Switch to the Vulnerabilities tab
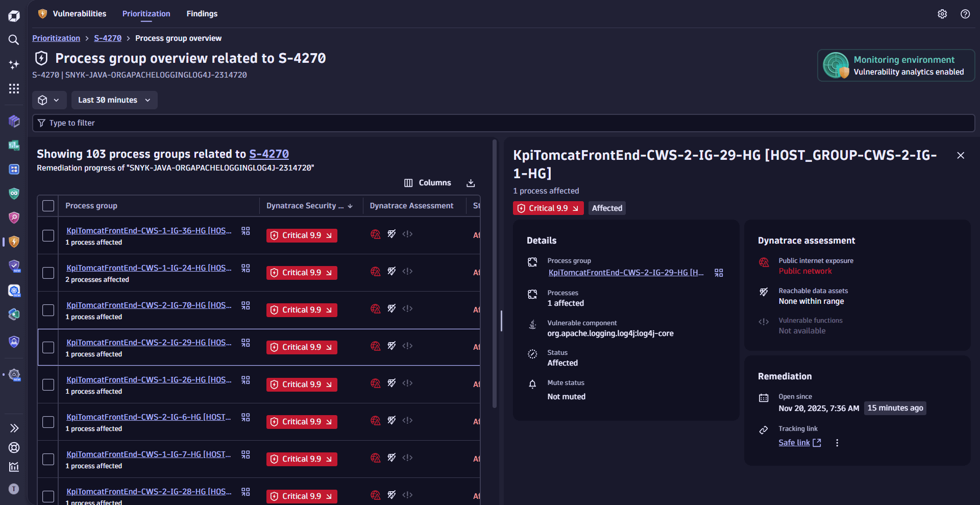This screenshot has height=505, width=980. tap(79, 14)
